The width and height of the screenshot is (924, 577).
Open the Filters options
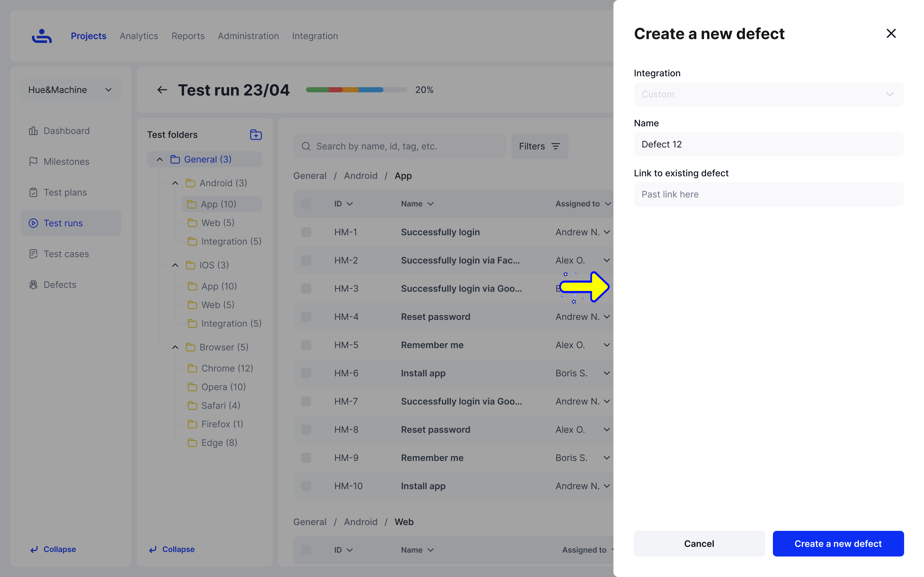pos(539,146)
